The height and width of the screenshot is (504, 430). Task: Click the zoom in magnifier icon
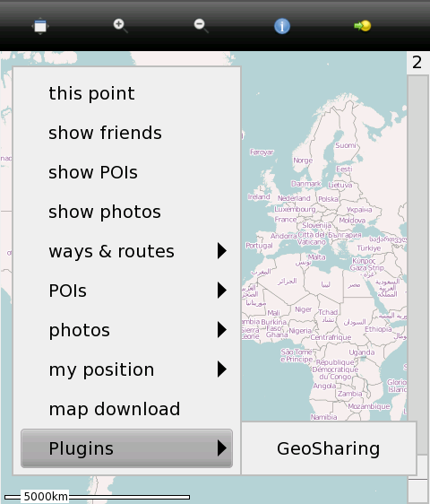120,26
